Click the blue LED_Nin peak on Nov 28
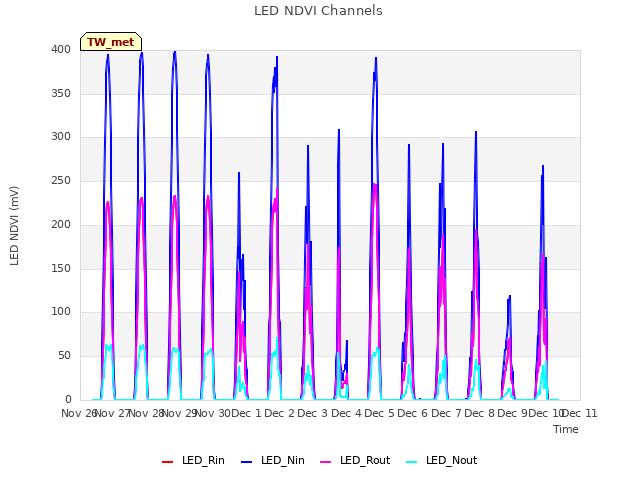The image size is (640, 480). 175,52
